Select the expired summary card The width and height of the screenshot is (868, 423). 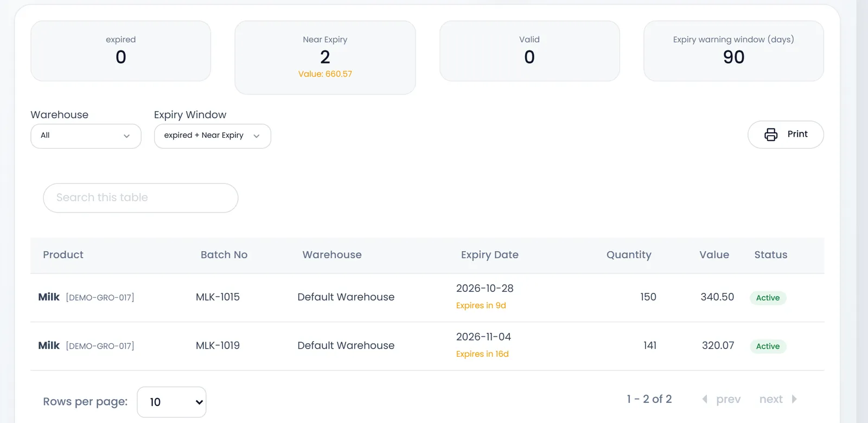[x=120, y=51]
